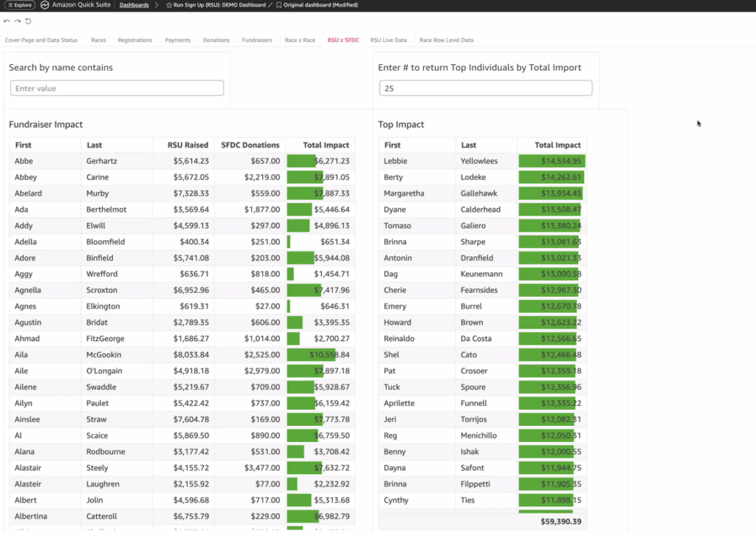The width and height of the screenshot is (756, 533).
Task: Click the Search by name input field
Action: click(x=117, y=89)
